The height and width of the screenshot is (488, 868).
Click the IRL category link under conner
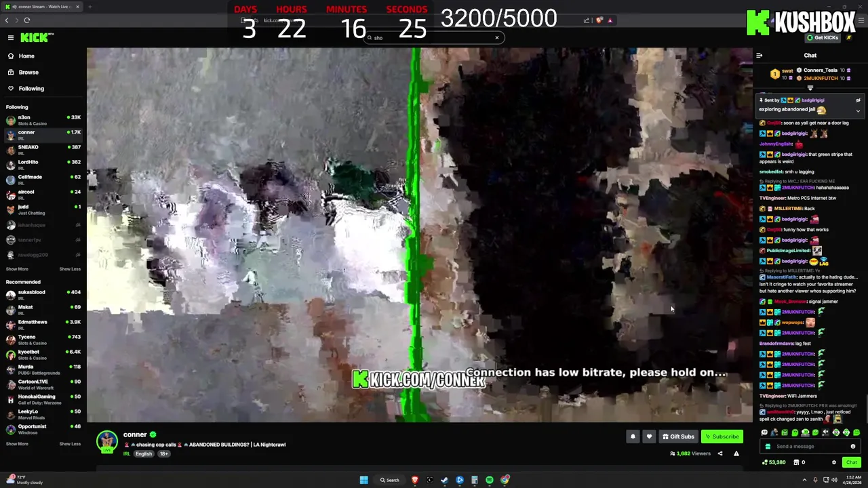pyautogui.click(x=127, y=453)
